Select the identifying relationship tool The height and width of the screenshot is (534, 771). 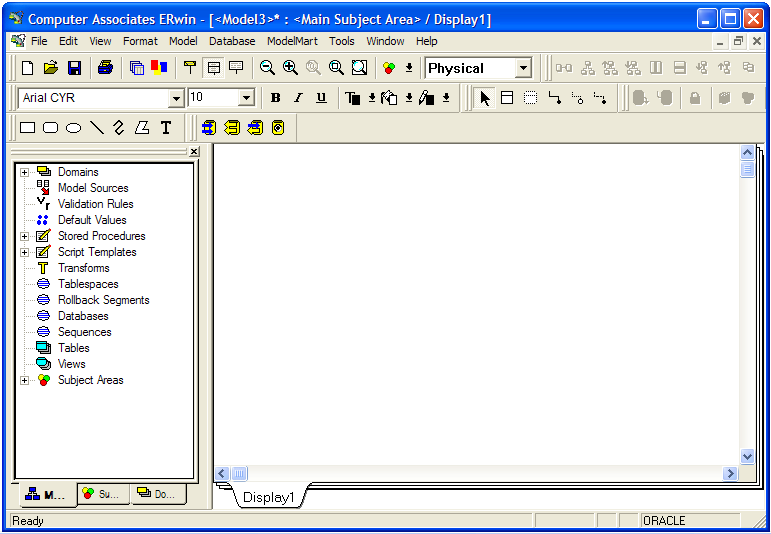pyautogui.click(x=555, y=98)
